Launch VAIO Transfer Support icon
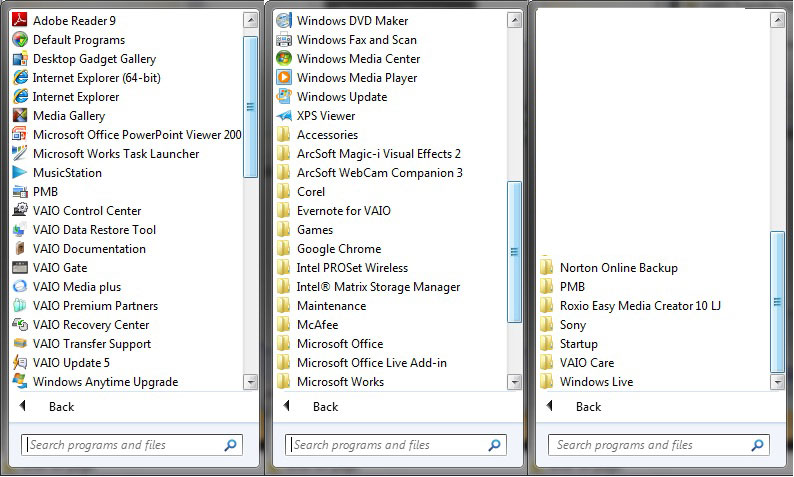Viewport: 794px width, 477px height. tap(20, 343)
